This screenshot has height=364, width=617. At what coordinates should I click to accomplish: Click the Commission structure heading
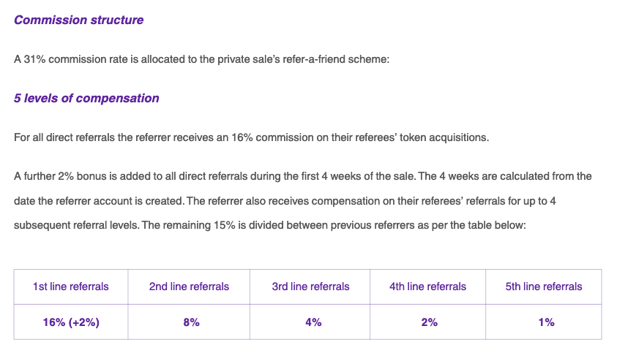pyautogui.click(x=79, y=20)
